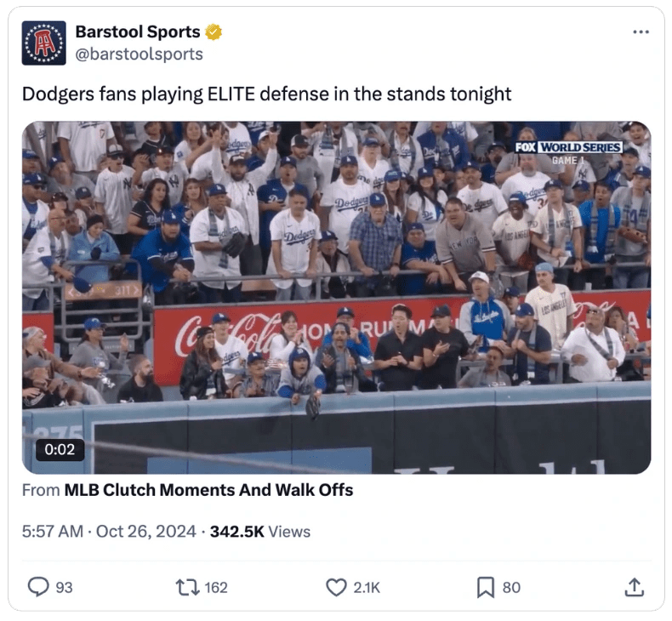Click the 93 replies count

pos(64,587)
